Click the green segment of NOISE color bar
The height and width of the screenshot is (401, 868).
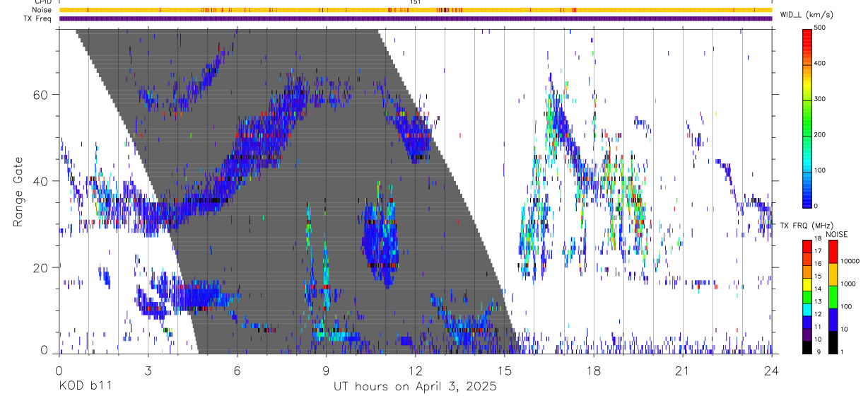pyautogui.click(x=833, y=296)
